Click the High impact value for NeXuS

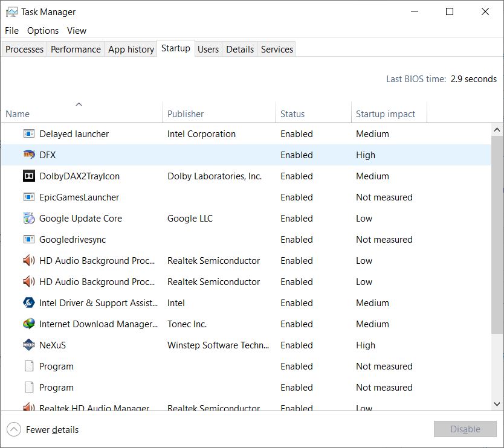coord(366,345)
